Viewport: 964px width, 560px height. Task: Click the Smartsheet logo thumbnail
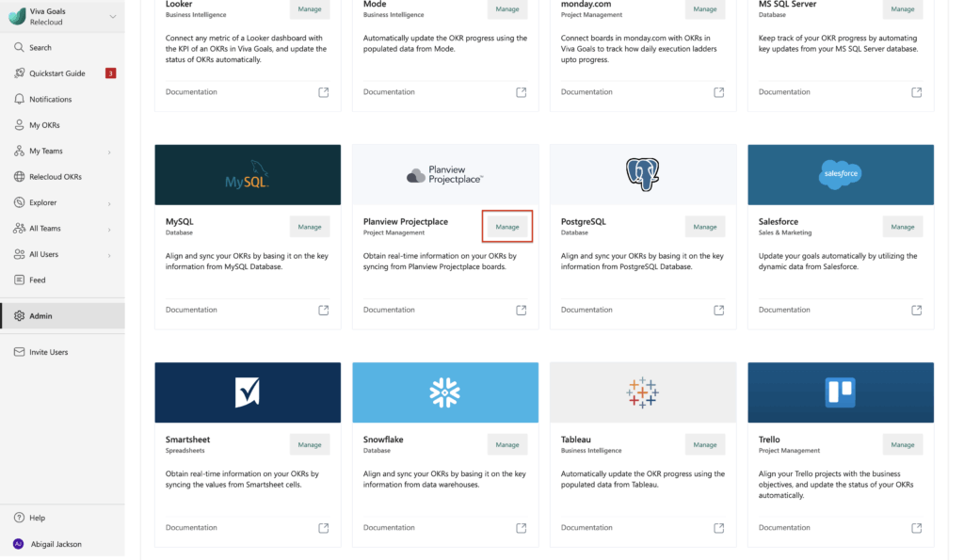248,392
